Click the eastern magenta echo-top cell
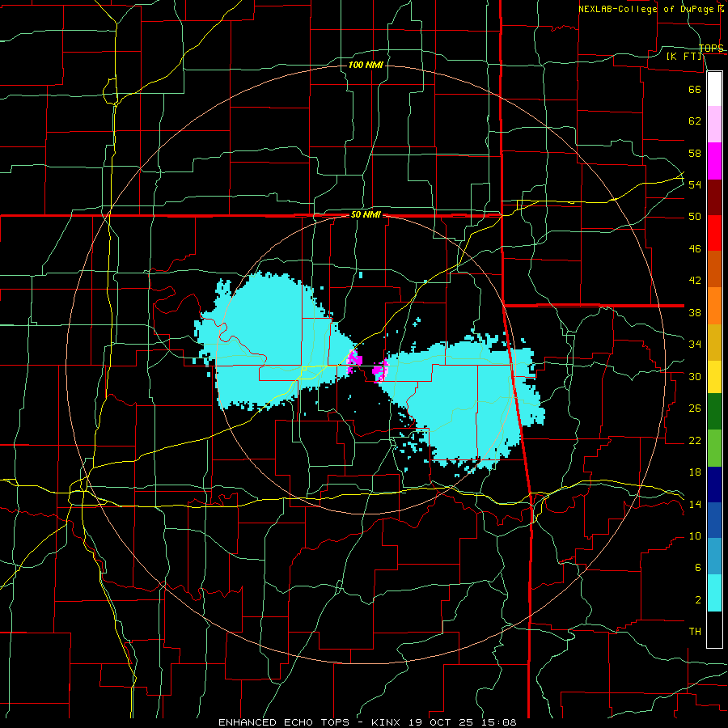Image resolution: width=728 pixels, height=728 pixels. tap(381, 370)
